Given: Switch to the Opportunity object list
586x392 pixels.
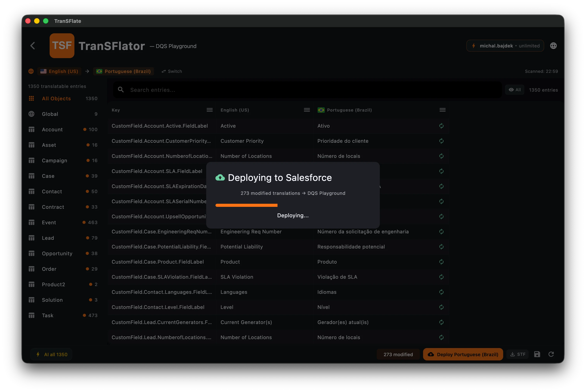Looking at the screenshot, I should tap(57, 253).
